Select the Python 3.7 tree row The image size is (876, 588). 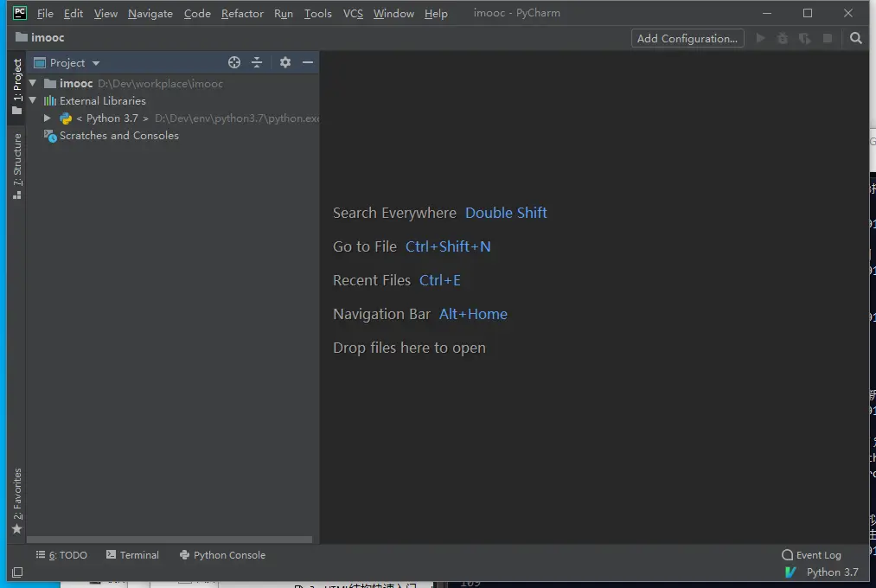[x=173, y=118]
